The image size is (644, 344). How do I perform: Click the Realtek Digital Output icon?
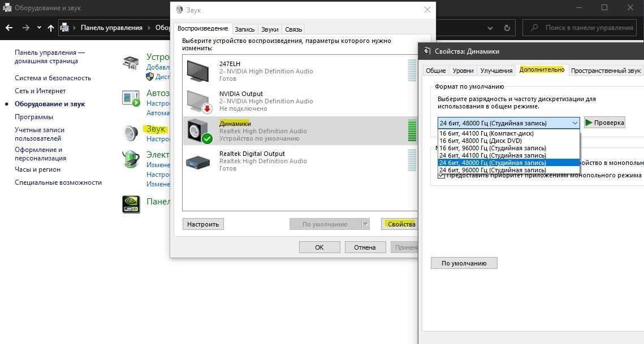pyautogui.click(x=198, y=162)
